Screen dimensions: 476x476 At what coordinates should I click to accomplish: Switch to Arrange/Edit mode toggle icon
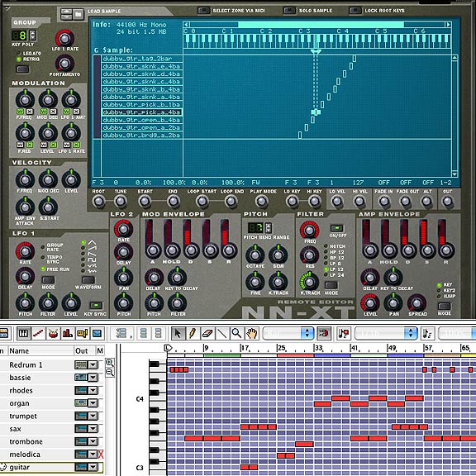point(5,334)
